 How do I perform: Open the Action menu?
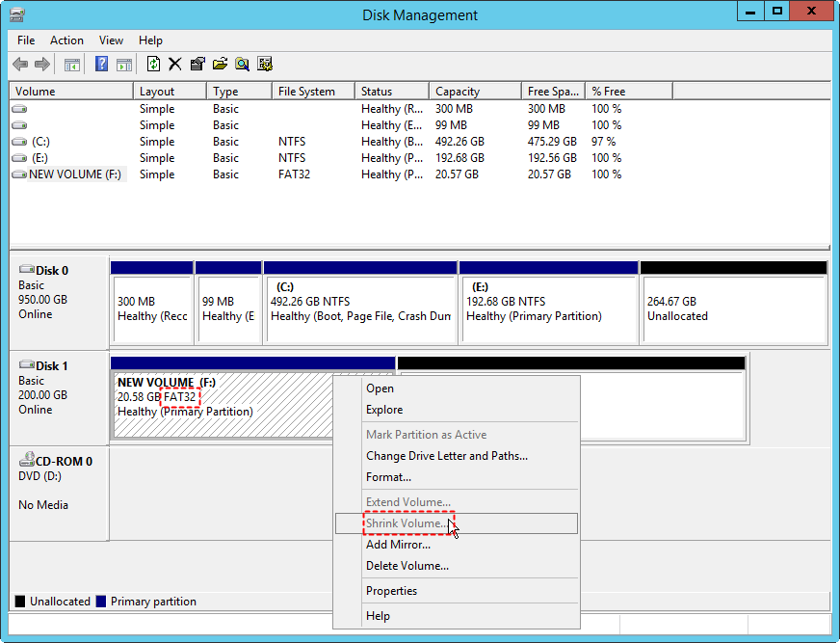[x=66, y=40]
